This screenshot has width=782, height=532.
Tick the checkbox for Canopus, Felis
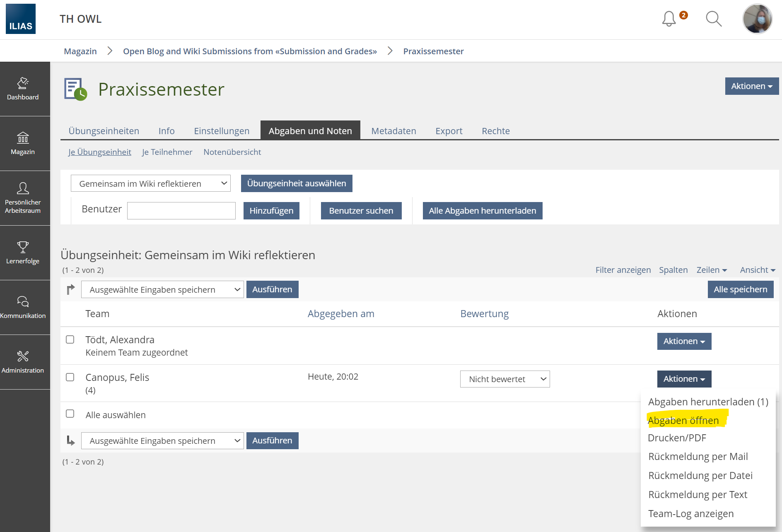[x=70, y=377]
